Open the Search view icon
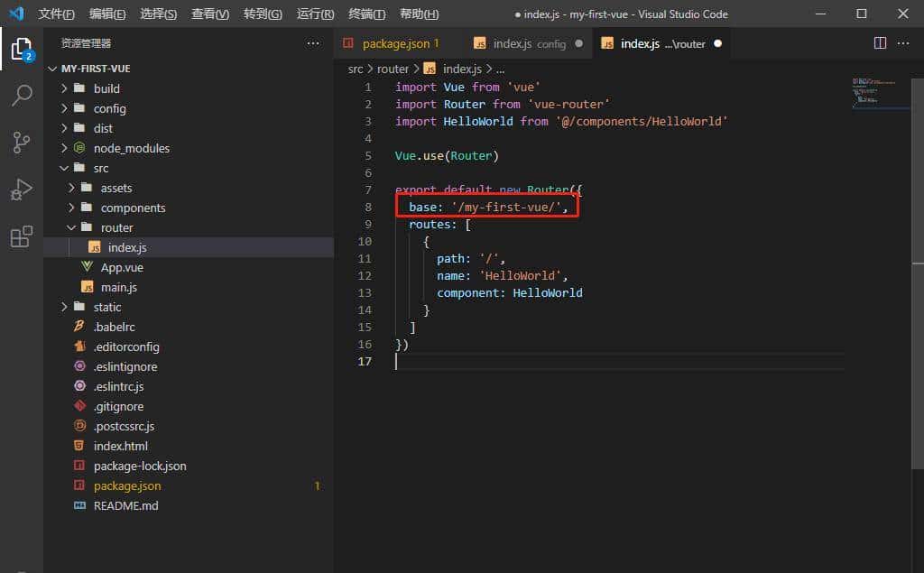This screenshot has height=573, width=924. (22, 96)
